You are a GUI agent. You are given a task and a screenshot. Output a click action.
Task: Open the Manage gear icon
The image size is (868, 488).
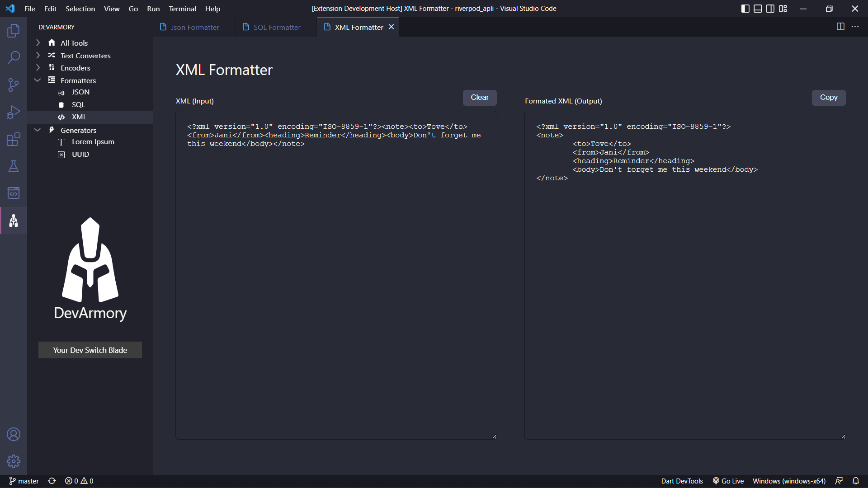pyautogui.click(x=14, y=461)
